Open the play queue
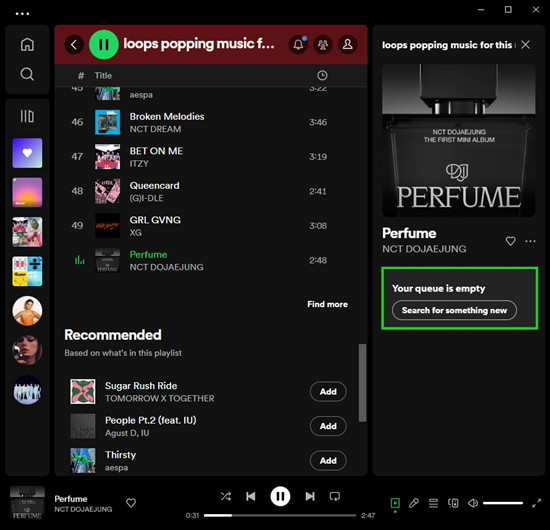550x530 pixels. click(x=434, y=503)
